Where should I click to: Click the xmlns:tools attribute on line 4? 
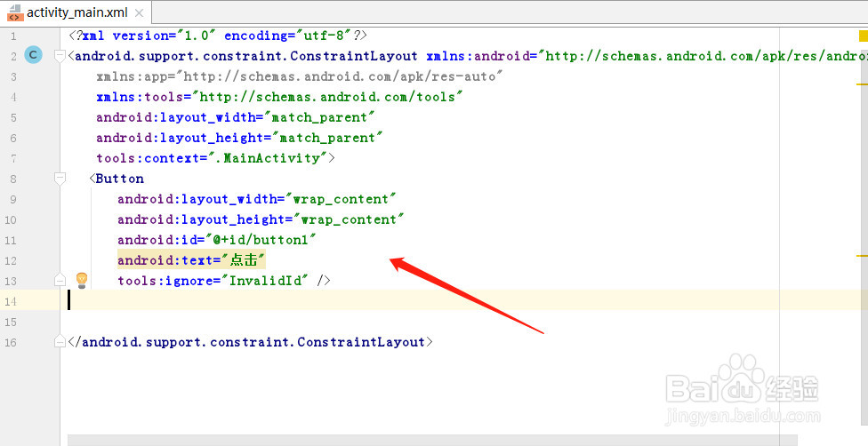(x=279, y=97)
